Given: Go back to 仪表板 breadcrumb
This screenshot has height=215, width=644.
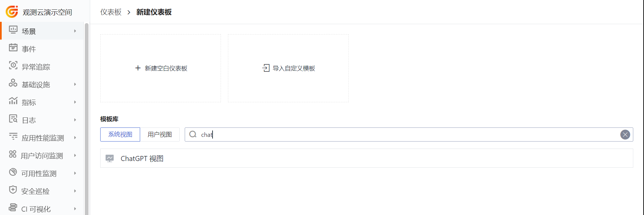Looking at the screenshot, I should pos(111,12).
